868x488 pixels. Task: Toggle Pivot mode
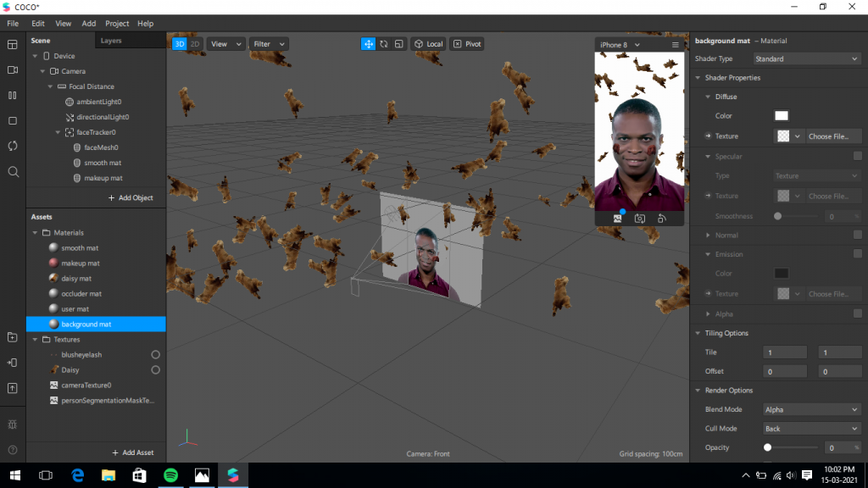click(467, 44)
